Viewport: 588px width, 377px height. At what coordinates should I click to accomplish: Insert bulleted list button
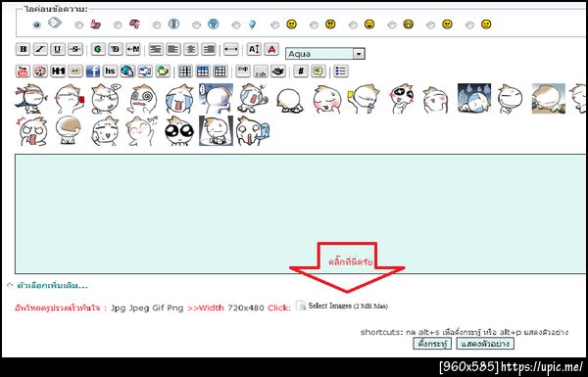point(341,71)
